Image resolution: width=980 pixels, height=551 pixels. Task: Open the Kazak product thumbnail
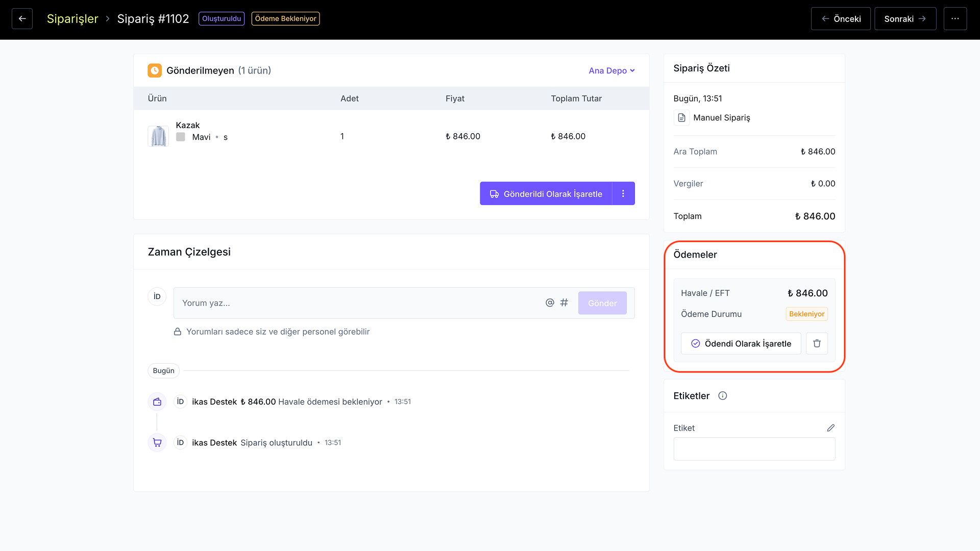click(x=158, y=136)
